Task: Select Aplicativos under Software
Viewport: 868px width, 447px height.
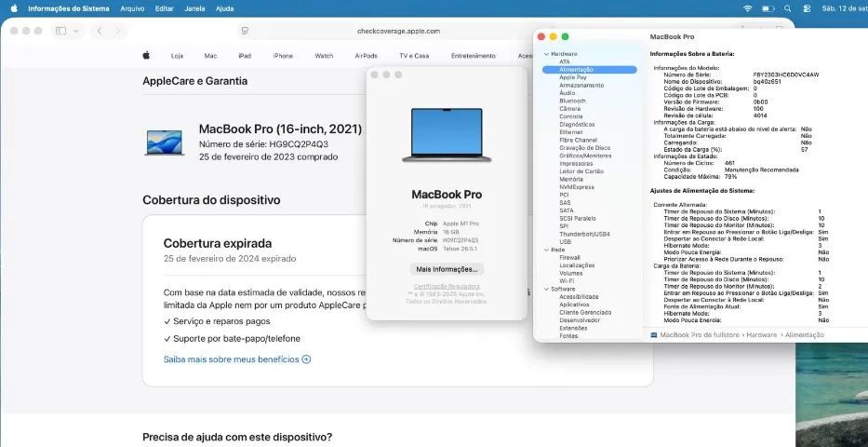Action: click(x=573, y=305)
